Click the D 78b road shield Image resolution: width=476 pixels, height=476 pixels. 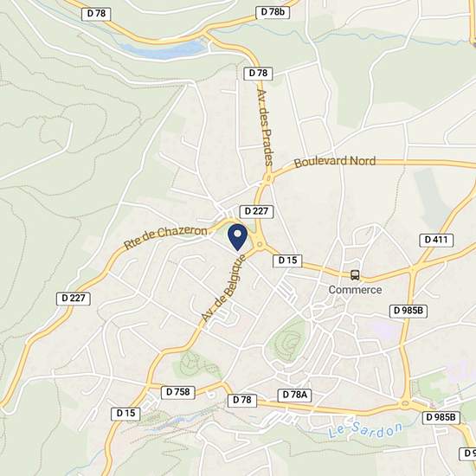273,12
